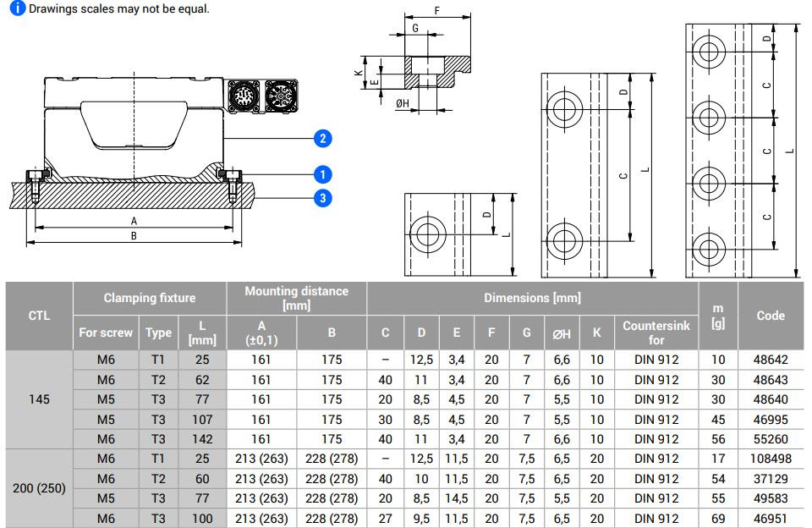Click the 'm [g]' column header
The height and width of the screenshot is (528, 812).
coord(718,316)
